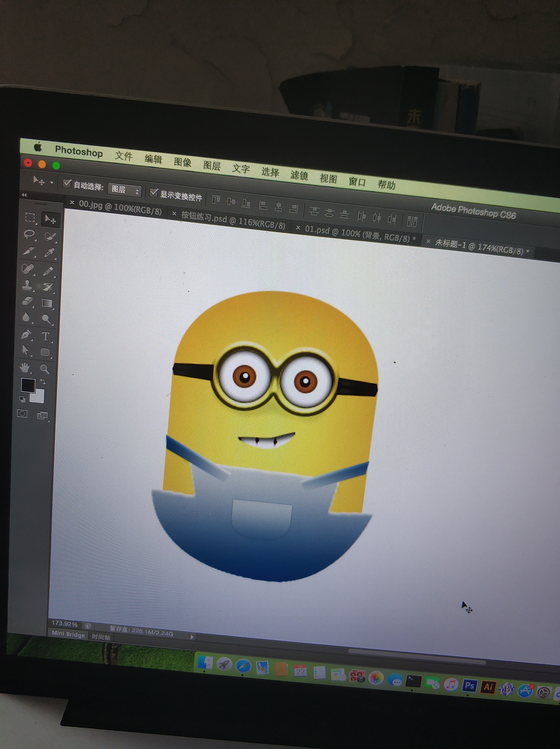Select the Eraser tool
The image size is (560, 749).
click(x=27, y=301)
